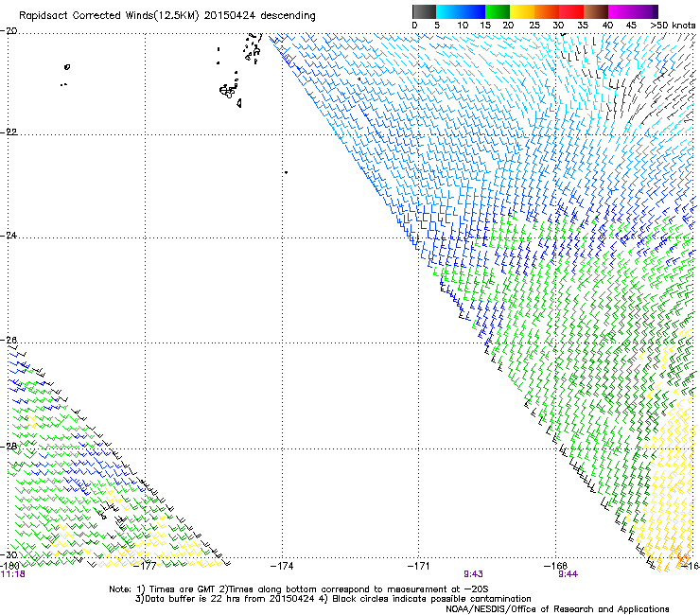Click the '-168' longitude axis label
Viewport: 700px width, 615px height.
(555, 566)
